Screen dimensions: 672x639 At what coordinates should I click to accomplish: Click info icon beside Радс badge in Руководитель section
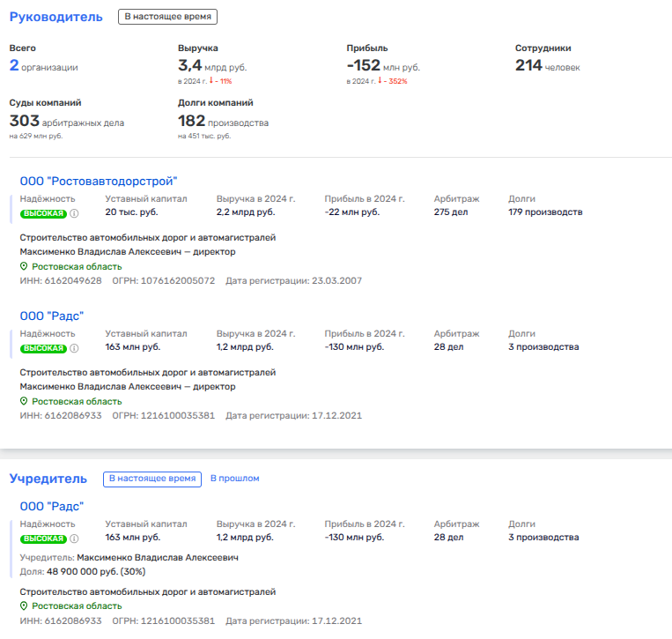[74, 348]
